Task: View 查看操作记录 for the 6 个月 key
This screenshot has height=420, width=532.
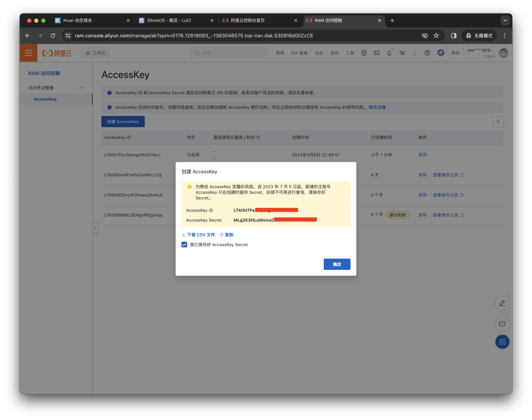Action: tap(448, 215)
